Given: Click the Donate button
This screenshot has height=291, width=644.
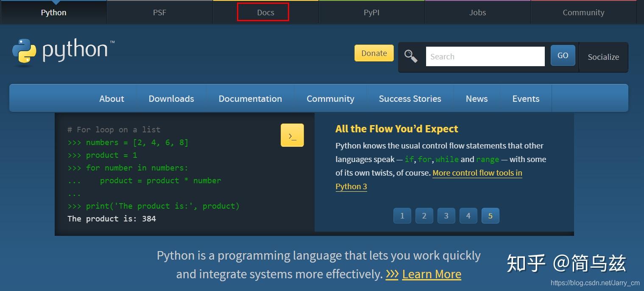Looking at the screenshot, I should pyautogui.click(x=374, y=53).
